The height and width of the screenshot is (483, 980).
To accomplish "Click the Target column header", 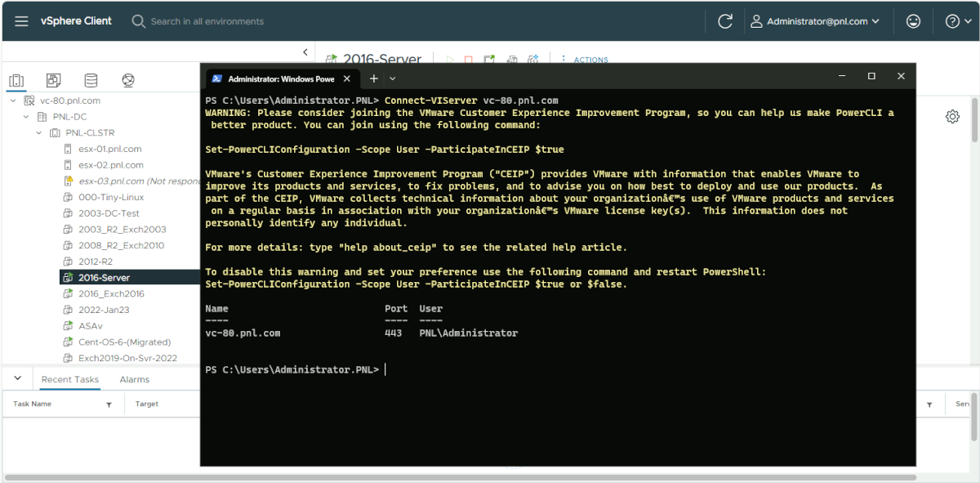I will [147, 404].
